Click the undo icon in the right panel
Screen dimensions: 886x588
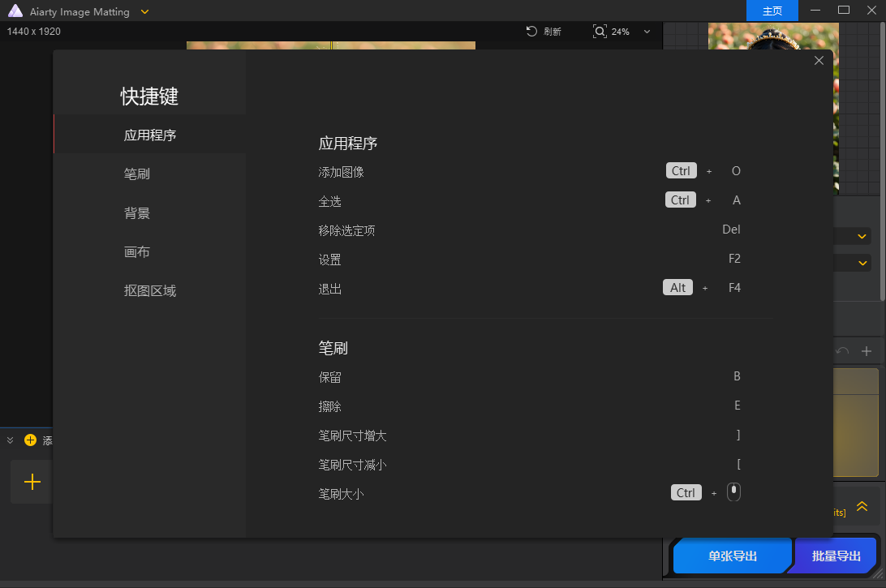[x=841, y=350]
